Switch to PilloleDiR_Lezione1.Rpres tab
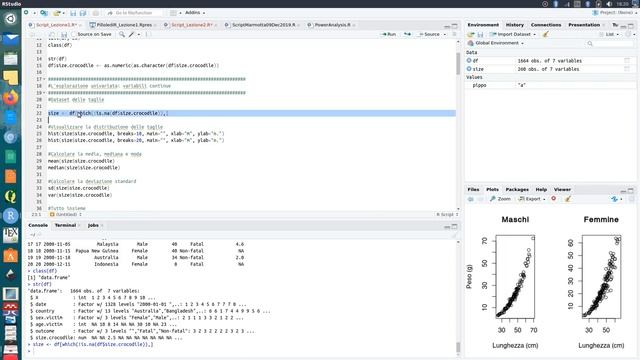Image resolution: width=640 pixels, height=360 pixels. 123,25
